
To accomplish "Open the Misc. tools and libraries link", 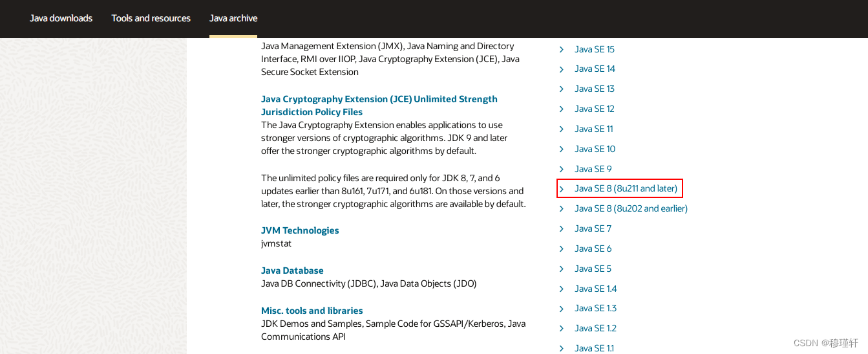I will click(x=312, y=311).
